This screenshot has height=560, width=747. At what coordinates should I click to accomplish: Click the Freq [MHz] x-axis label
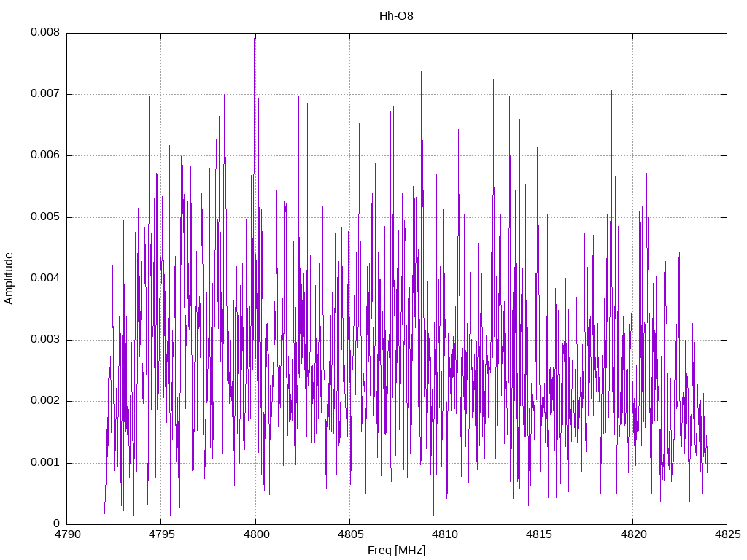(x=396, y=551)
